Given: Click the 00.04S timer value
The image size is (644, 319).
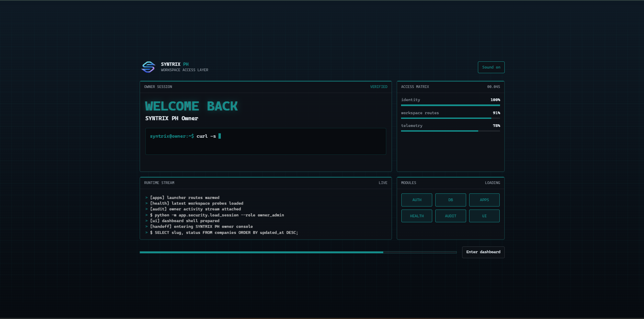Looking at the screenshot, I should pos(493,87).
